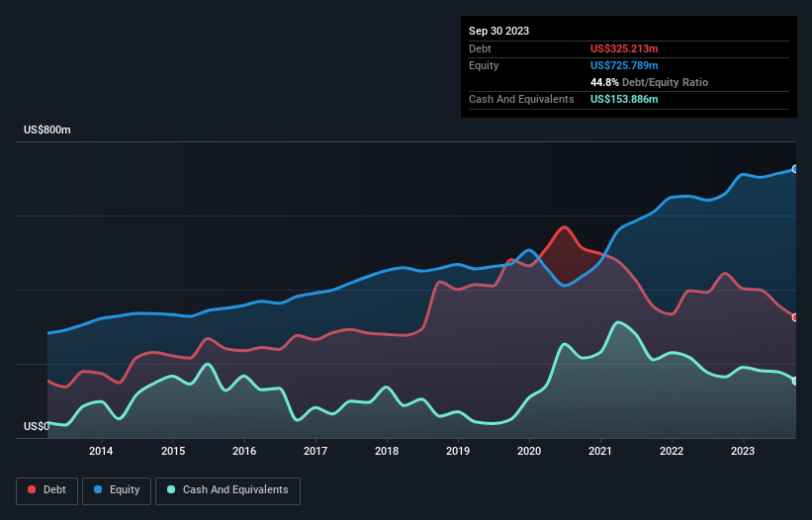Screen dimensions: 812x520
Task: Click the teal Cash And Equivalents legend dot
Action: (x=171, y=489)
